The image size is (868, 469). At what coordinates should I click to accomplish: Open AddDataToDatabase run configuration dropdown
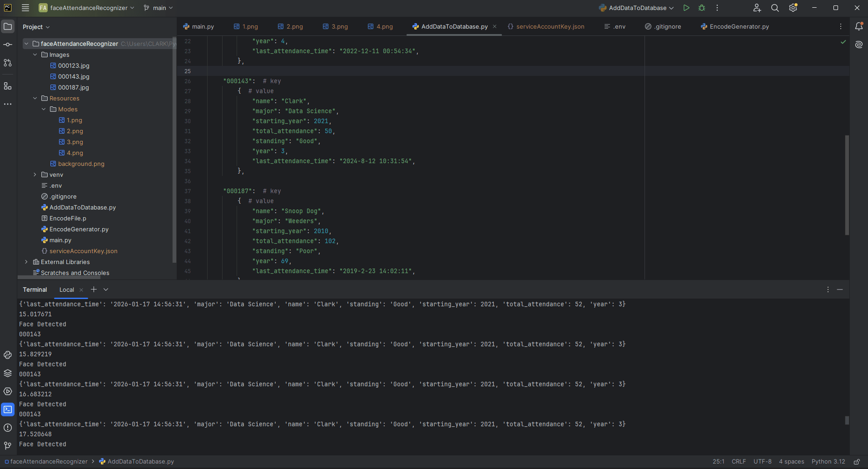coord(636,8)
